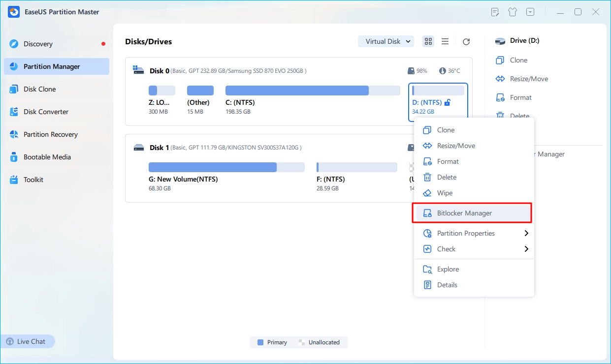Image resolution: width=611 pixels, height=364 pixels.
Task: Click the shirt skin icon in title bar
Action: pyautogui.click(x=513, y=12)
